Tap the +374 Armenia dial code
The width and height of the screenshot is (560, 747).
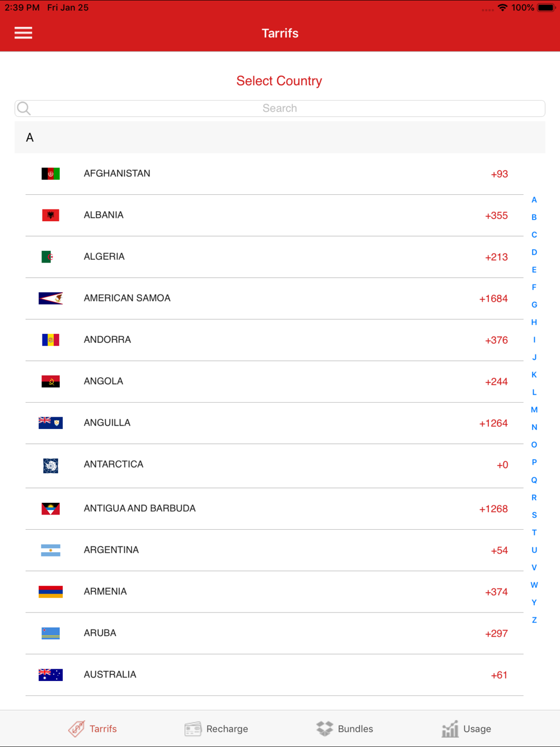coord(496,592)
